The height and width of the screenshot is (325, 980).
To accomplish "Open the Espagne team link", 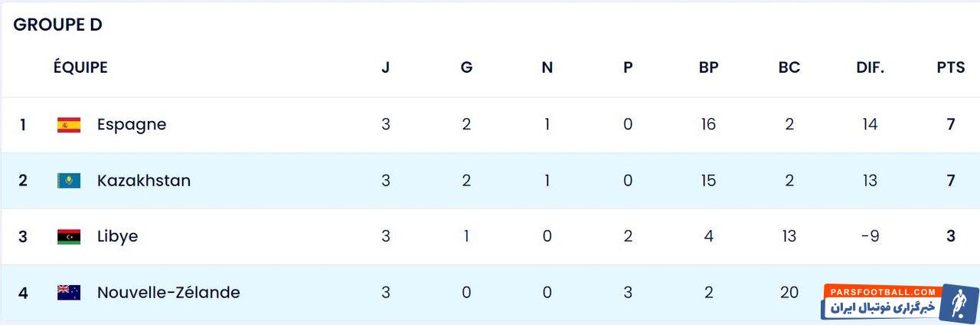I will click(x=132, y=124).
